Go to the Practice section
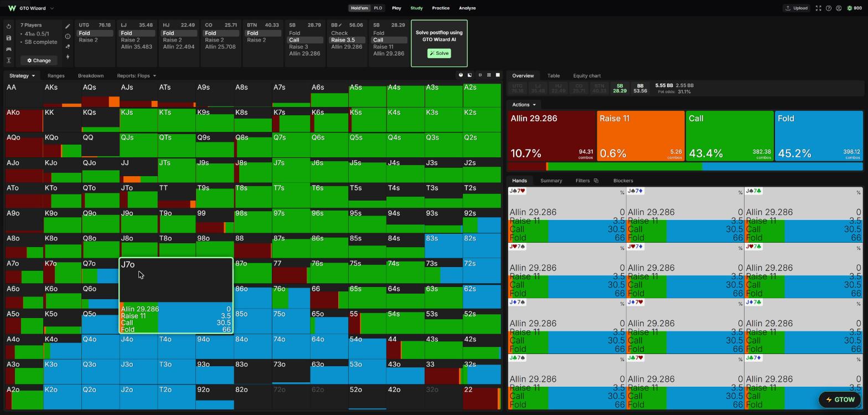 click(x=441, y=8)
